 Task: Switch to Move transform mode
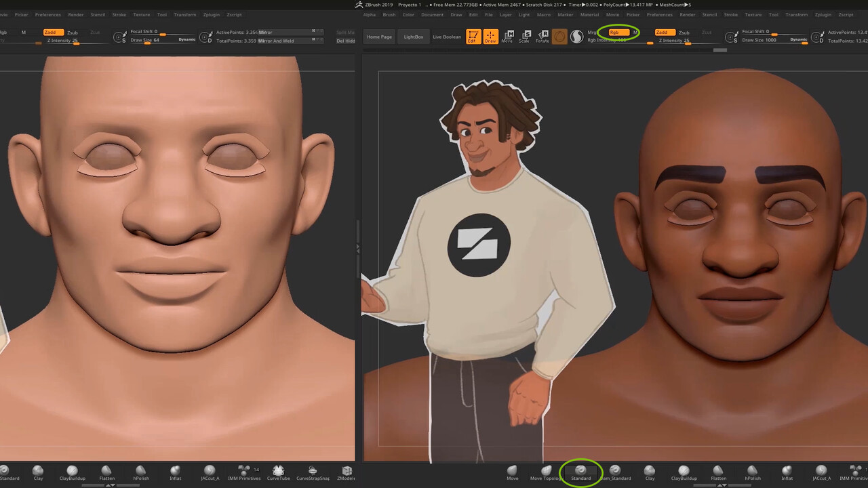507,37
